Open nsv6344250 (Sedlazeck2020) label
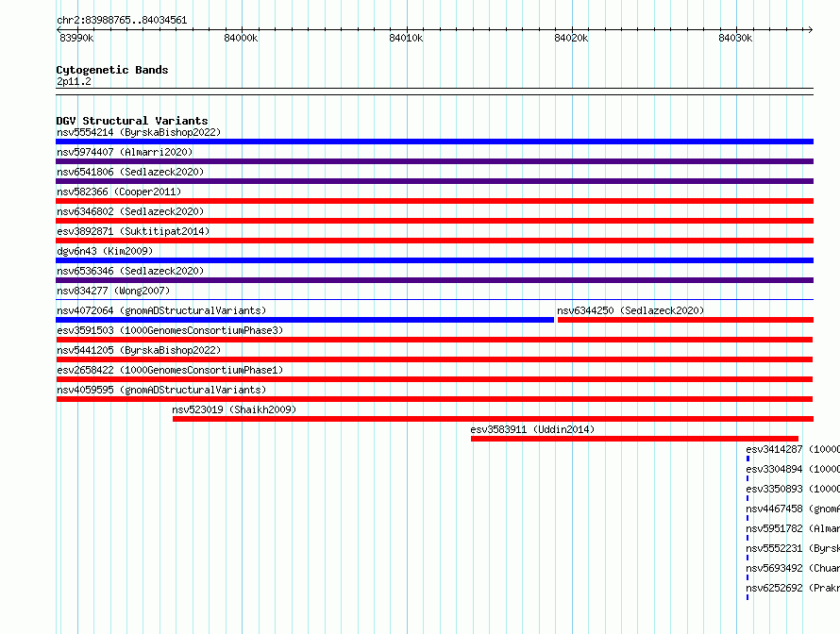840x634 pixels. pyautogui.click(x=630, y=310)
